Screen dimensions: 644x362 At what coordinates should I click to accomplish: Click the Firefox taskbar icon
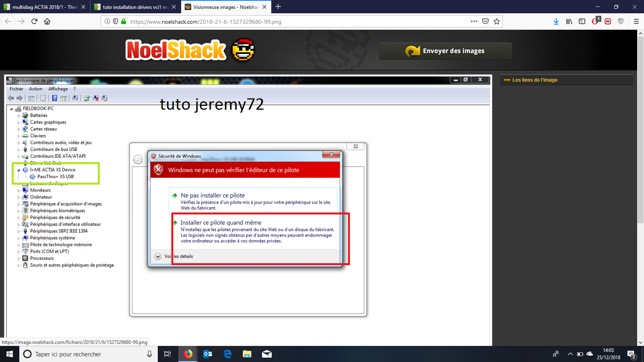tap(188, 354)
